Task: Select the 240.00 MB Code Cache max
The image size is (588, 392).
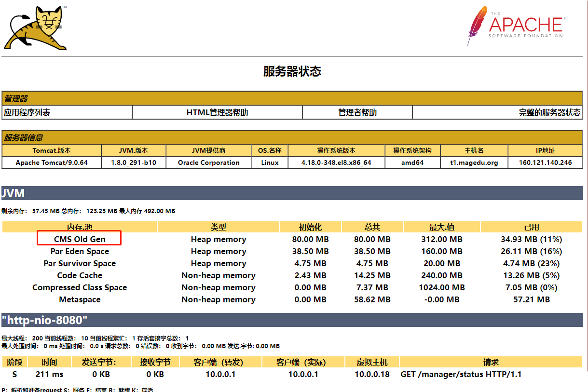Action: coord(441,275)
